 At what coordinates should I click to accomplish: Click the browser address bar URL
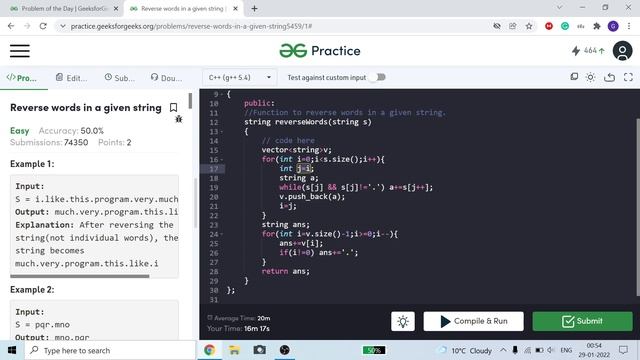tap(191, 26)
